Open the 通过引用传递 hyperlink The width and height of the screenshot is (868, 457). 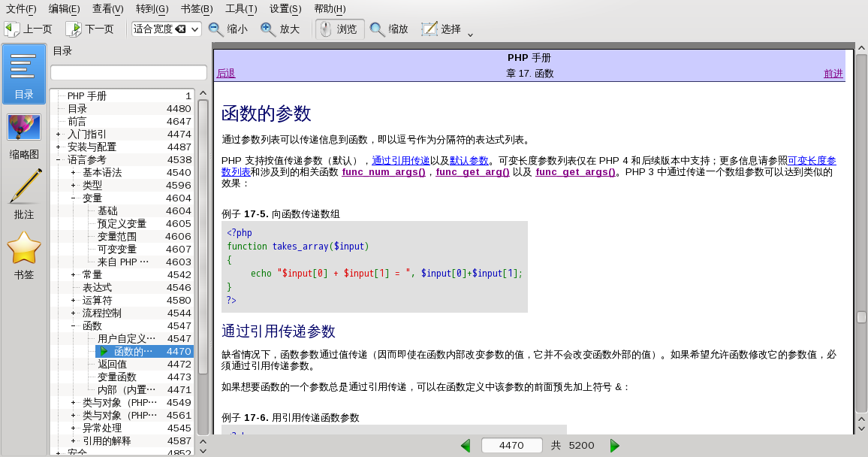(401, 161)
